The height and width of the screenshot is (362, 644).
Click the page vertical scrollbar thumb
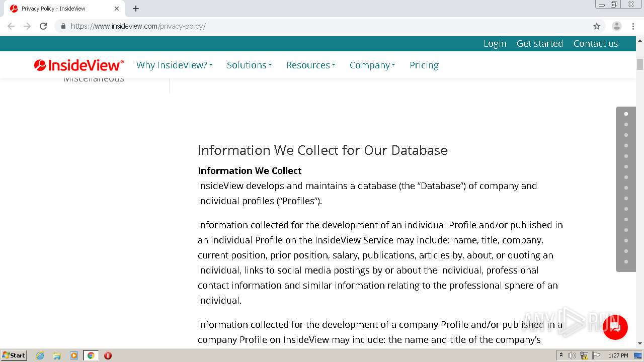[640, 64]
